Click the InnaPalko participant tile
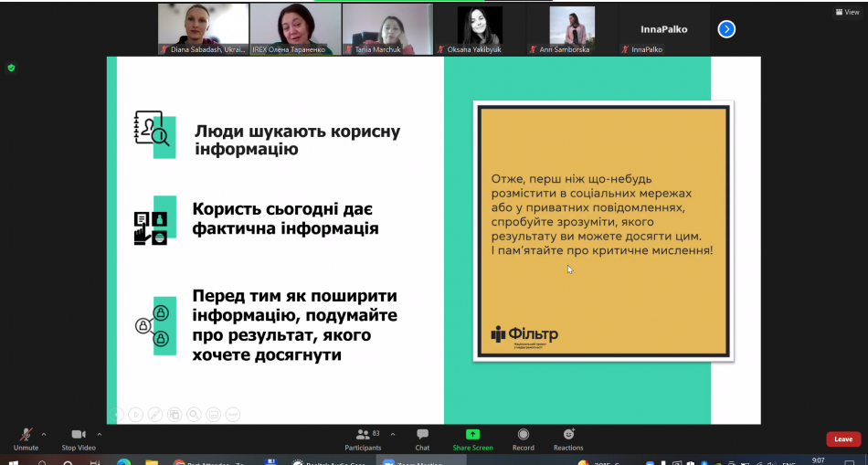The image size is (868, 465). 664,28
